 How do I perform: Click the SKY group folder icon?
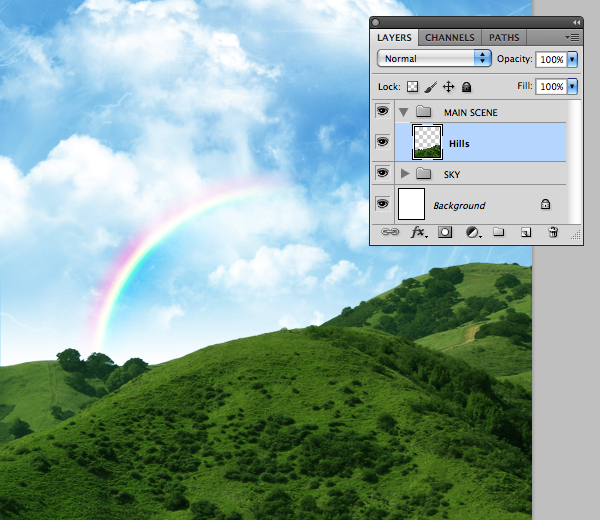424,174
